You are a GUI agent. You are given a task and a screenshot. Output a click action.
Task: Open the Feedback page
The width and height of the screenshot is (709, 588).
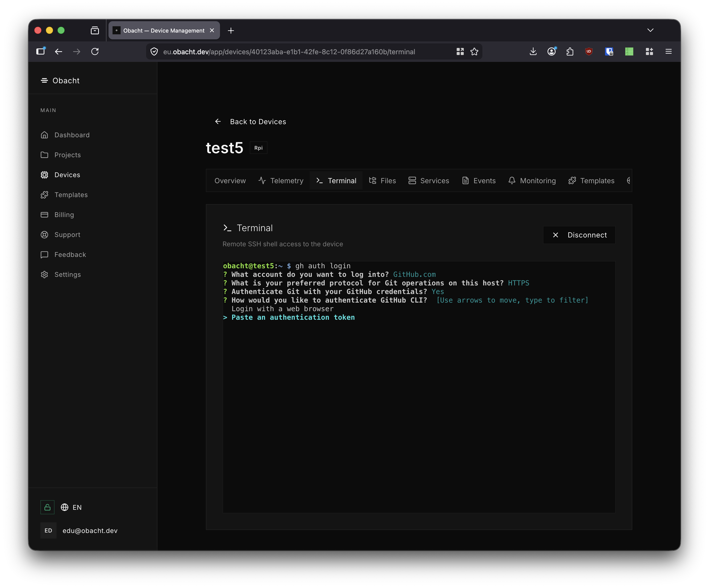tap(63, 255)
